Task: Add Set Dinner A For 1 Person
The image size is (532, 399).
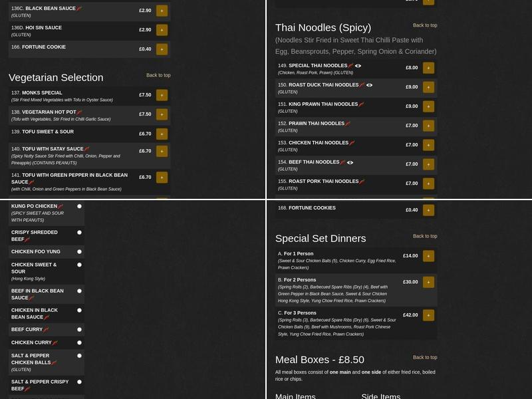Action: 428,255
